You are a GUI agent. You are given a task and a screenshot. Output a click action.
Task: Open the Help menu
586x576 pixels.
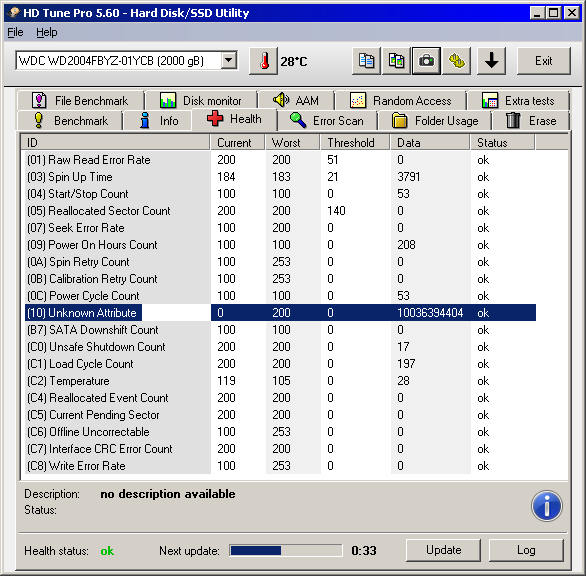(x=47, y=33)
